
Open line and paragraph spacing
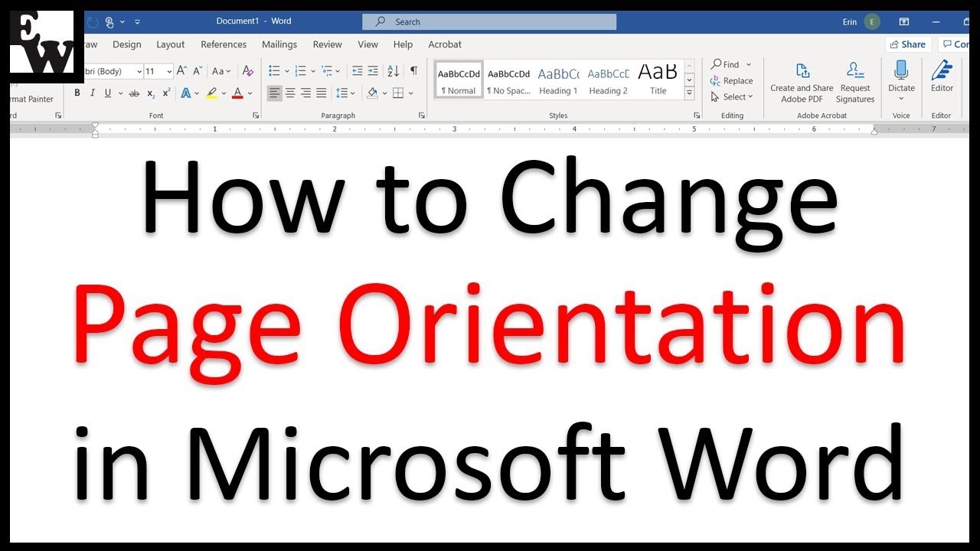coord(341,93)
